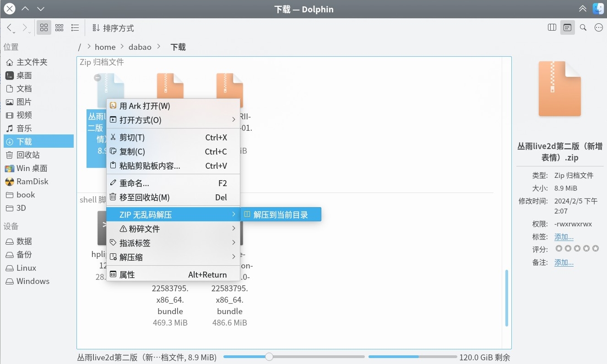Adjust the icon zoom slider handle
The image size is (607, 364).
[x=269, y=357]
